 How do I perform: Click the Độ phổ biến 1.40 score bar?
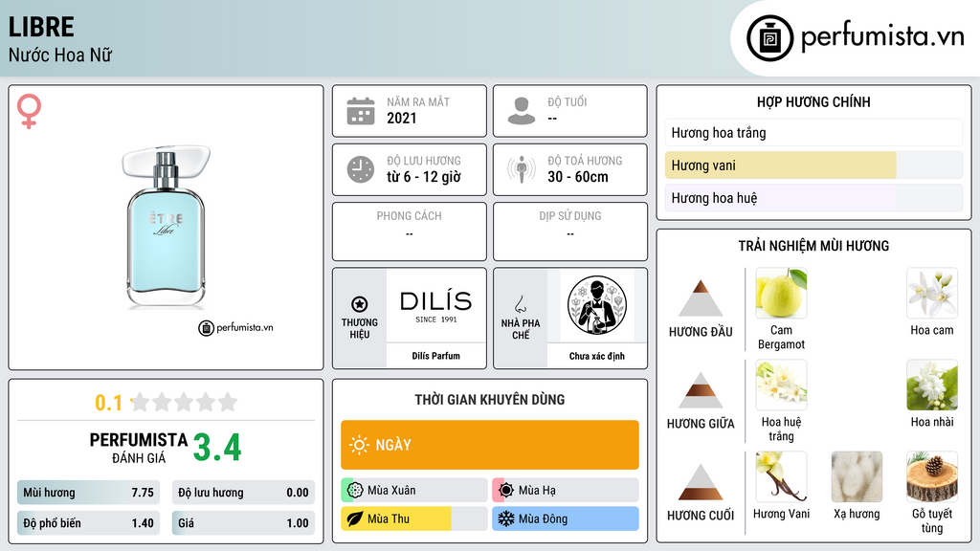(88, 523)
